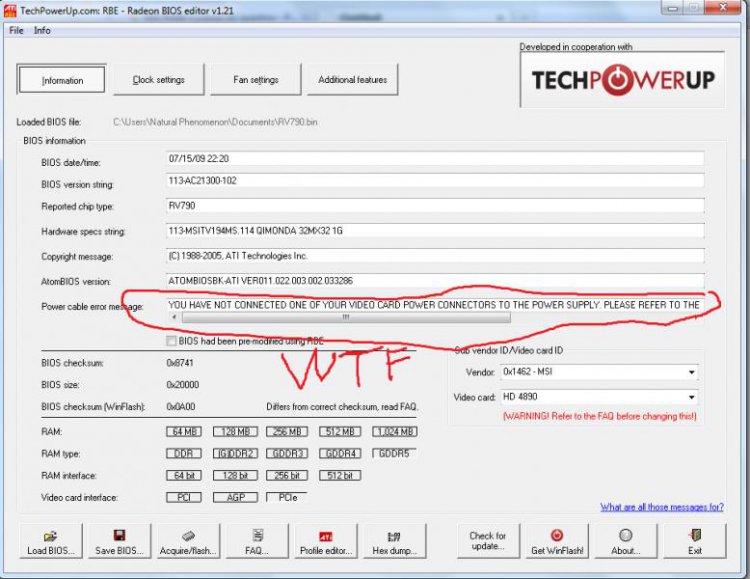The width and height of the screenshot is (750, 579).
Task: Click 'Differs from correct checksum, read FAQ' text
Action: click(342, 407)
